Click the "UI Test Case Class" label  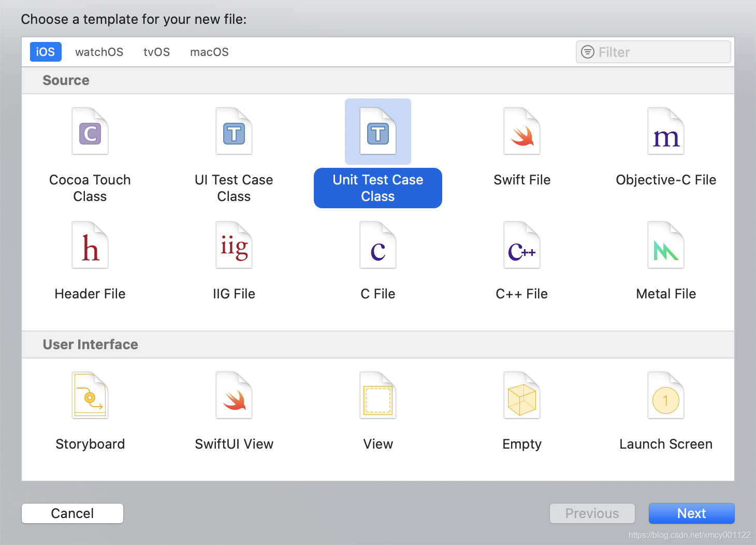click(234, 188)
